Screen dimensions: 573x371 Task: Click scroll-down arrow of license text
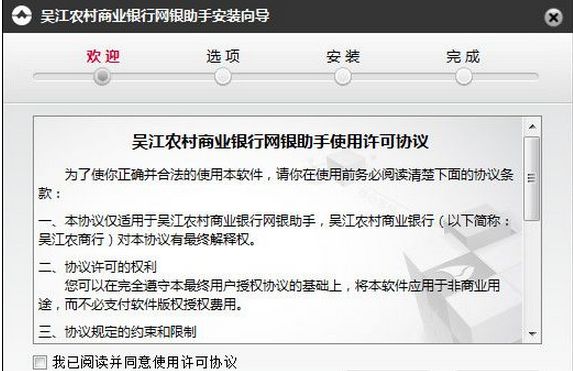click(x=532, y=334)
